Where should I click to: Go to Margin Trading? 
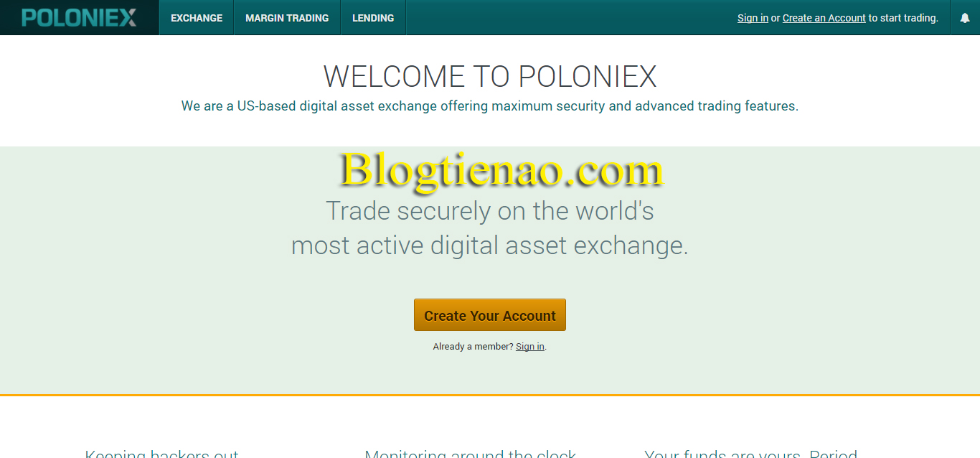pos(287,18)
